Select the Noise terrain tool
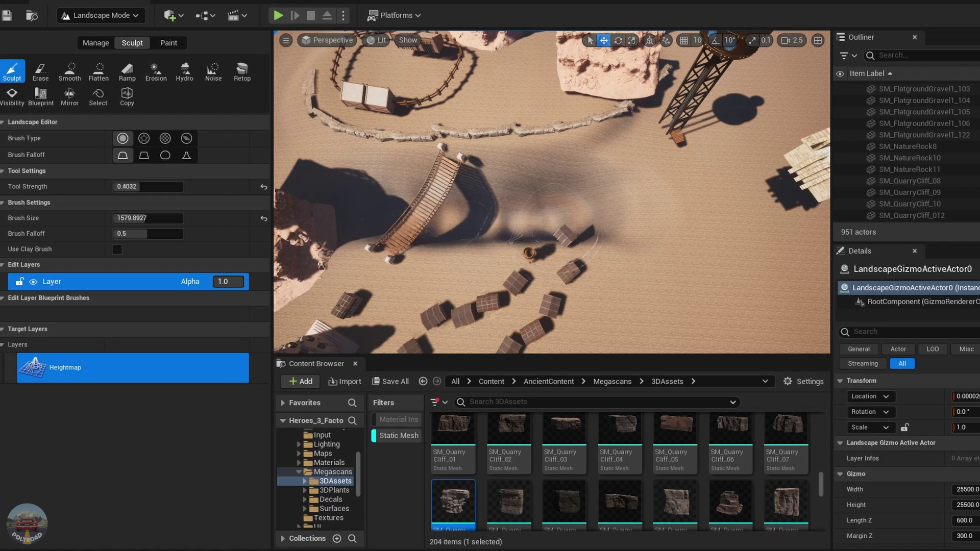980x551 pixels. point(213,70)
